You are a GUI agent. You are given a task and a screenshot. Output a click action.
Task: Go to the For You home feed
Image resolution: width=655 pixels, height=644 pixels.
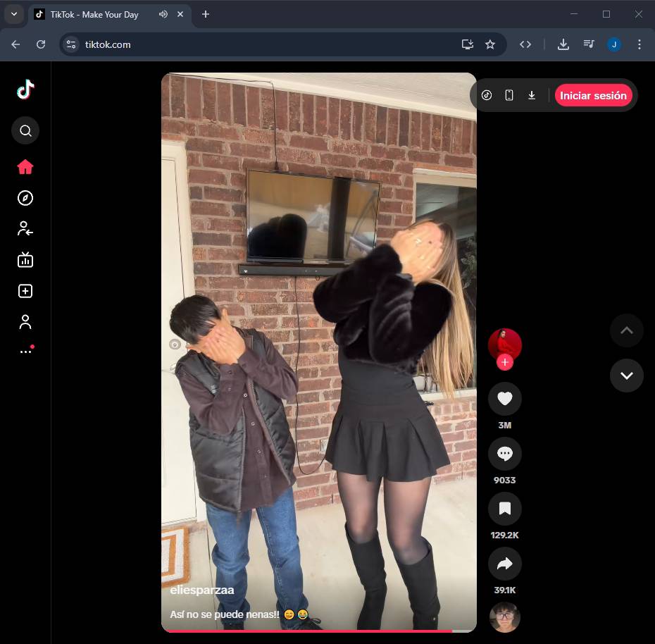(x=25, y=167)
